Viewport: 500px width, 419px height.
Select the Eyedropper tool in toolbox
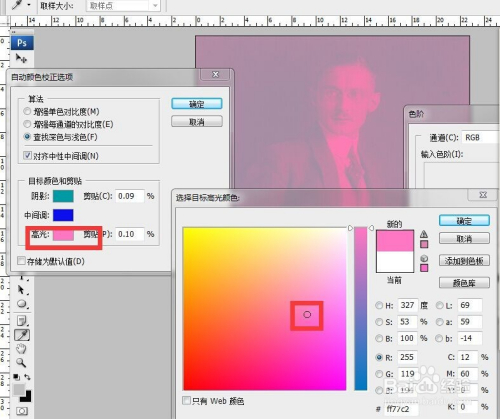(x=22, y=335)
